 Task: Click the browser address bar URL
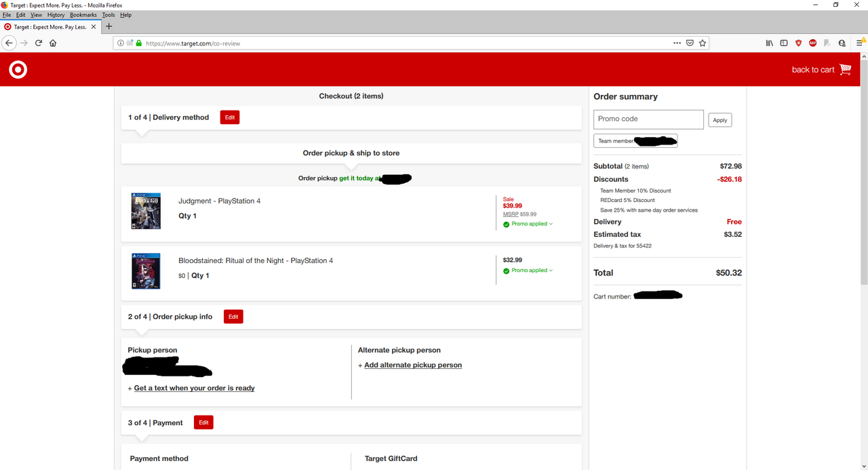pyautogui.click(x=193, y=43)
